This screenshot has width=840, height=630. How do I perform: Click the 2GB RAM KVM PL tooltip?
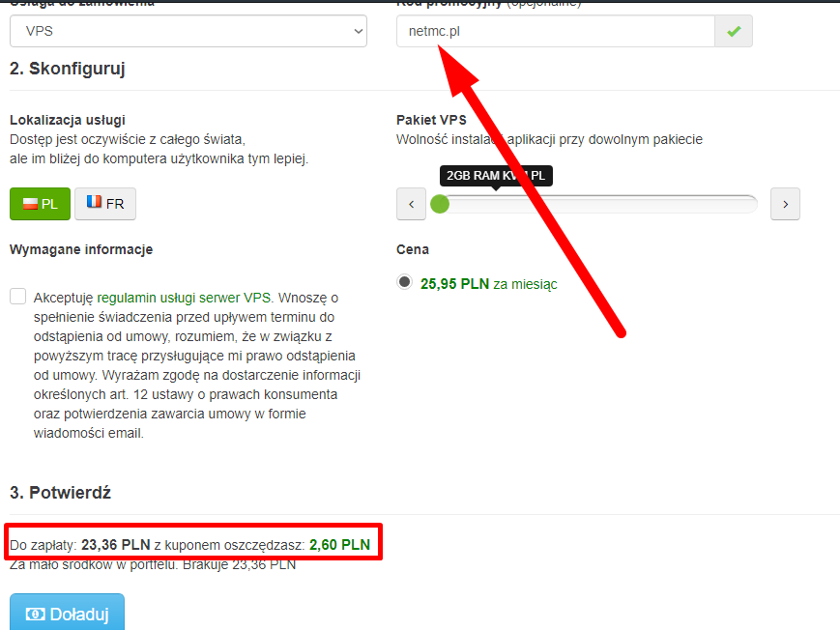(496, 176)
